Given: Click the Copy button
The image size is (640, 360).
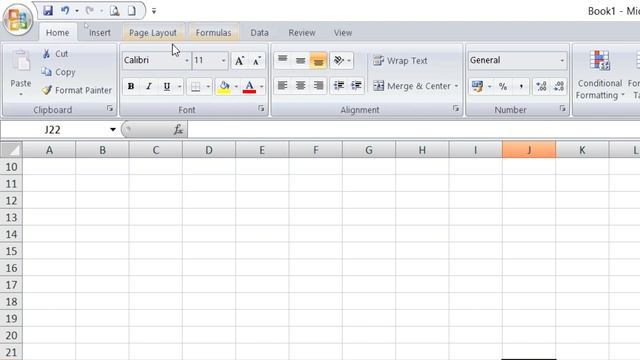Looking at the screenshot, I should [x=58, y=72].
